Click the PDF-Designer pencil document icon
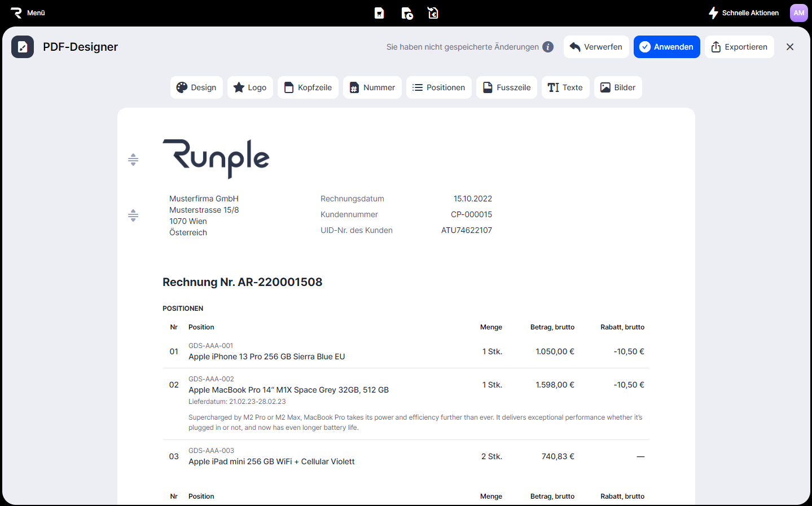 [x=23, y=47]
